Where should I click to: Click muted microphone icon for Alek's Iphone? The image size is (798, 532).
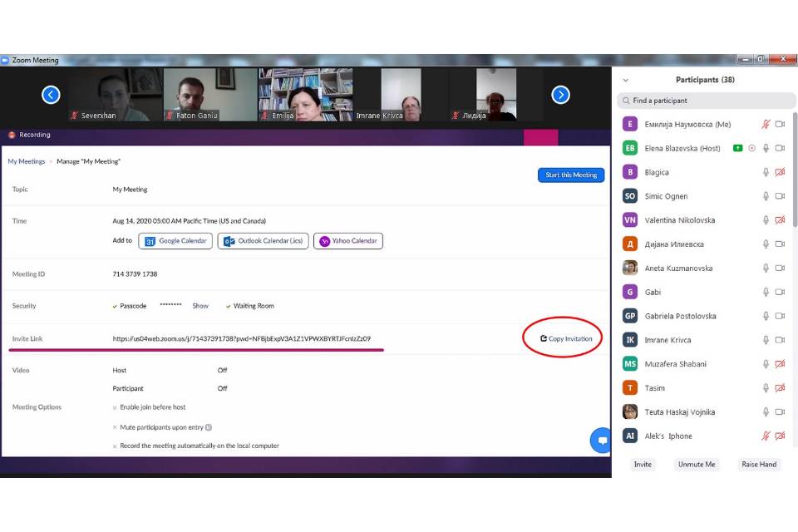coord(766,436)
